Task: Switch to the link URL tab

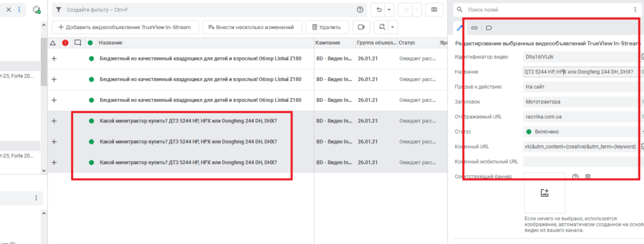Action: (x=474, y=28)
